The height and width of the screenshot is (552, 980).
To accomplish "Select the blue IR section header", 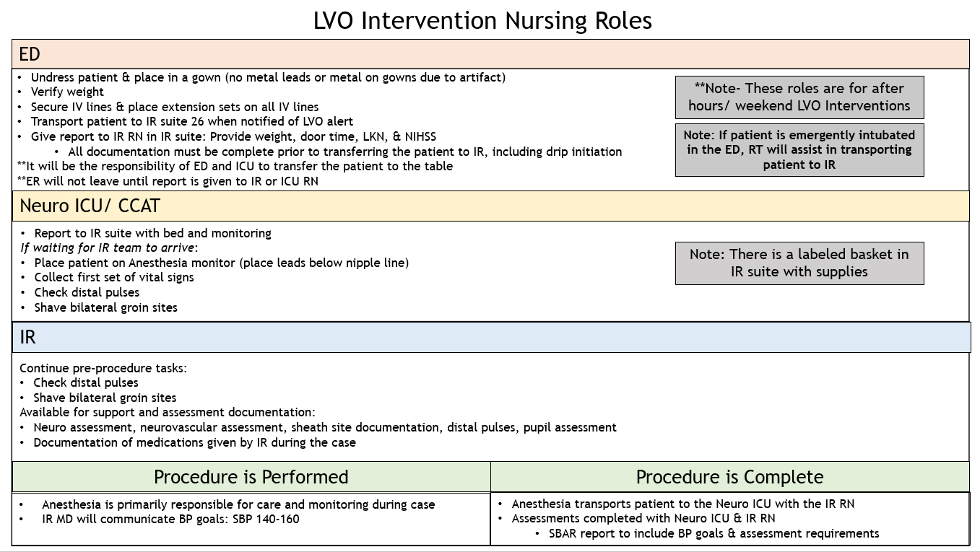I will tap(490, 337).
